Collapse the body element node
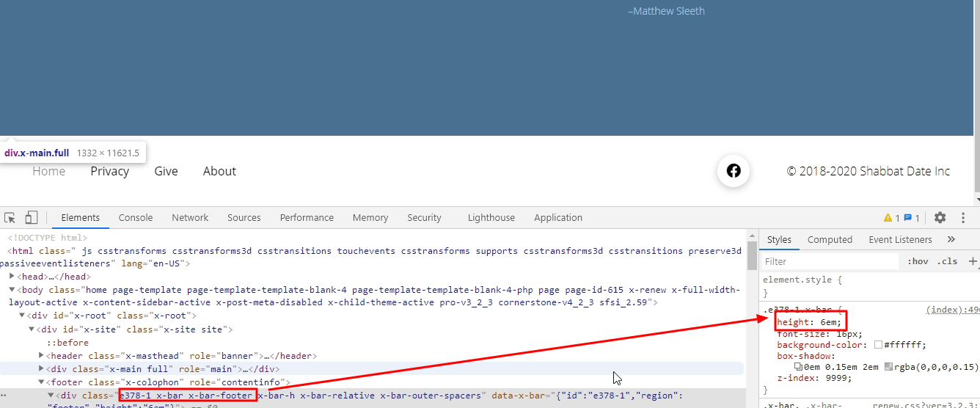This screenshot has width=980, height=408. coord(12,290)
